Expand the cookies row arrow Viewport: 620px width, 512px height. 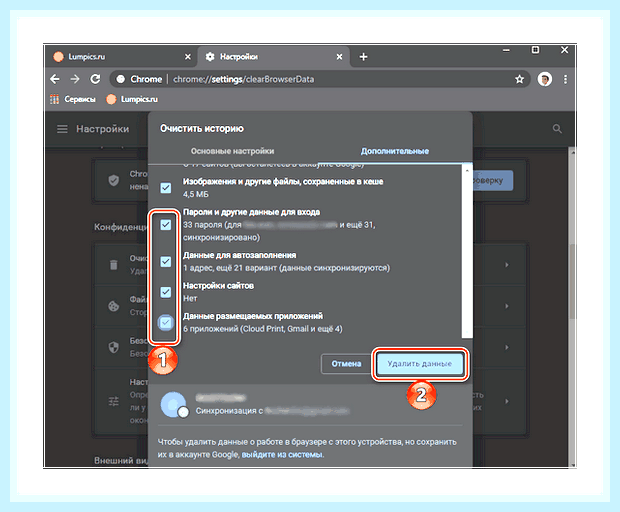click(507, 306)
